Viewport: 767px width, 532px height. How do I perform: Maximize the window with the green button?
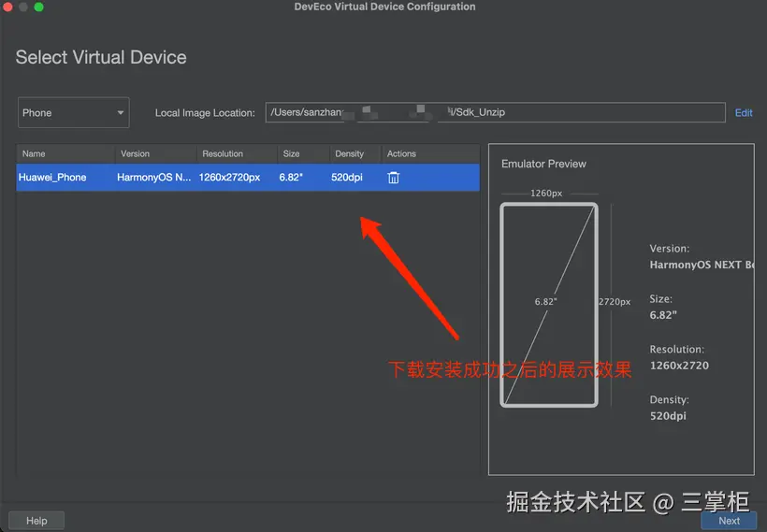point(38,7)
